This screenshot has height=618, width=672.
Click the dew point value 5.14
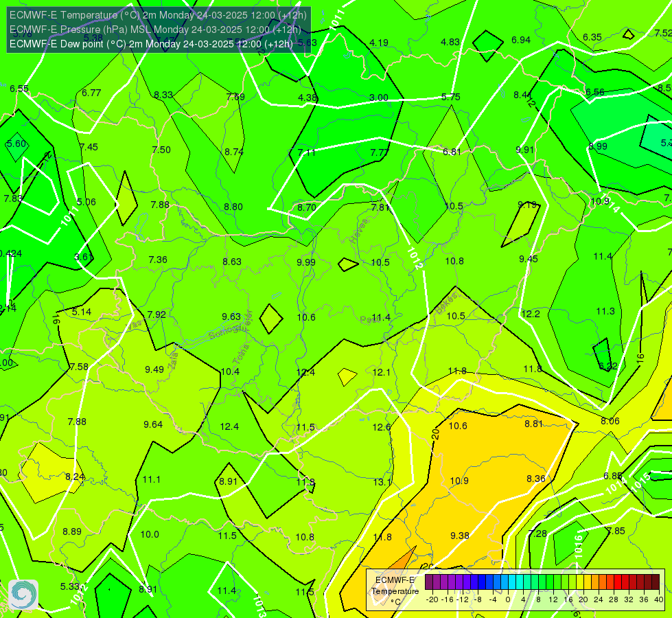pyautogui.click(x=82, y=312)
